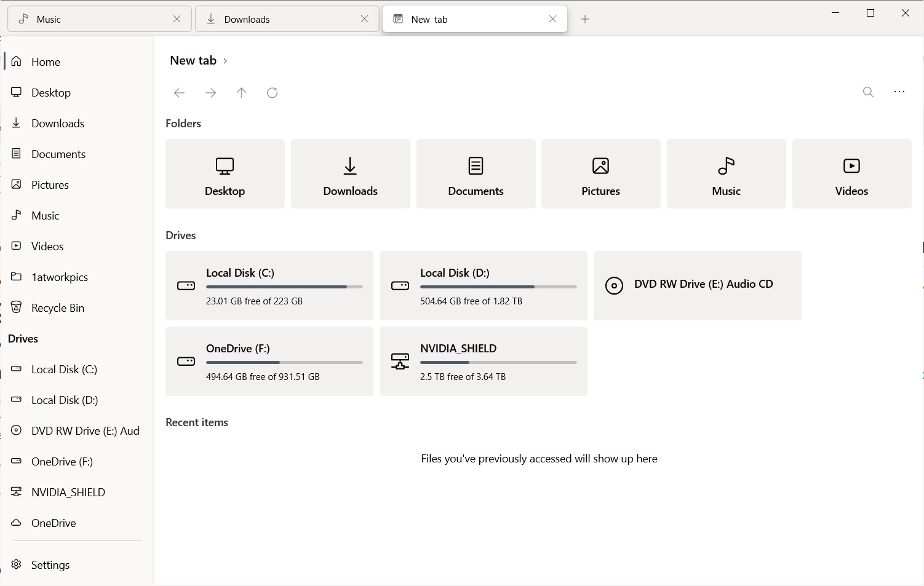Image resolution: width=924 pixels, height=586 pixels.
Task: Add a new tab with plus icon
Action: point(584,20)
